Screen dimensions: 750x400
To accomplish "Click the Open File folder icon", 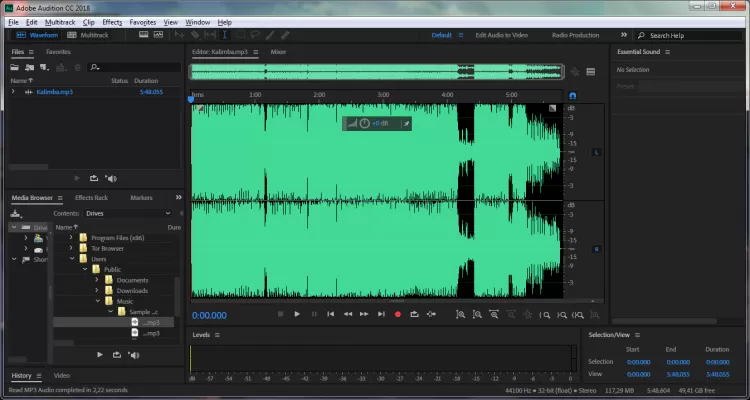I will pyautogui.click(x=15, y=67).
